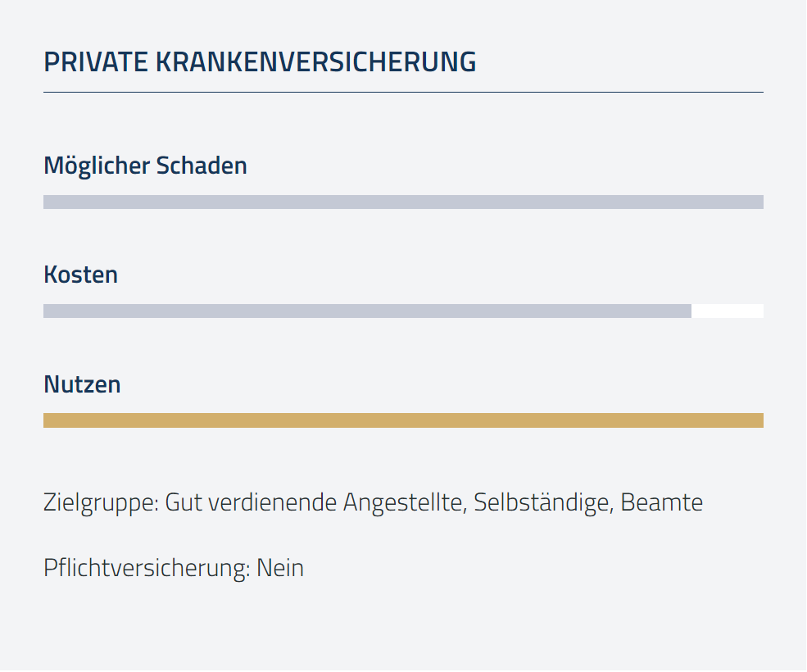
Task: Click the Möglicher Schaden label
Action: pyautogui.click(x=146, y=166)
